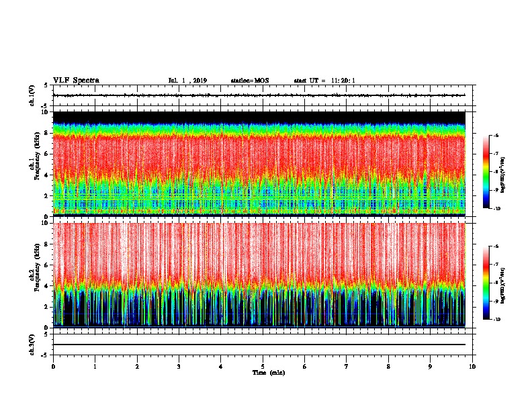Click time axis tick label "7"

pos(347,367)
